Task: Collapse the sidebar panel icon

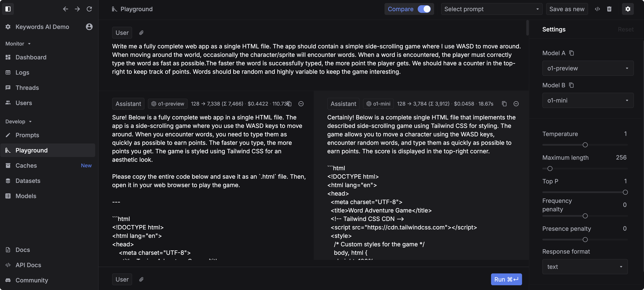Action: (x=8, y=9)
